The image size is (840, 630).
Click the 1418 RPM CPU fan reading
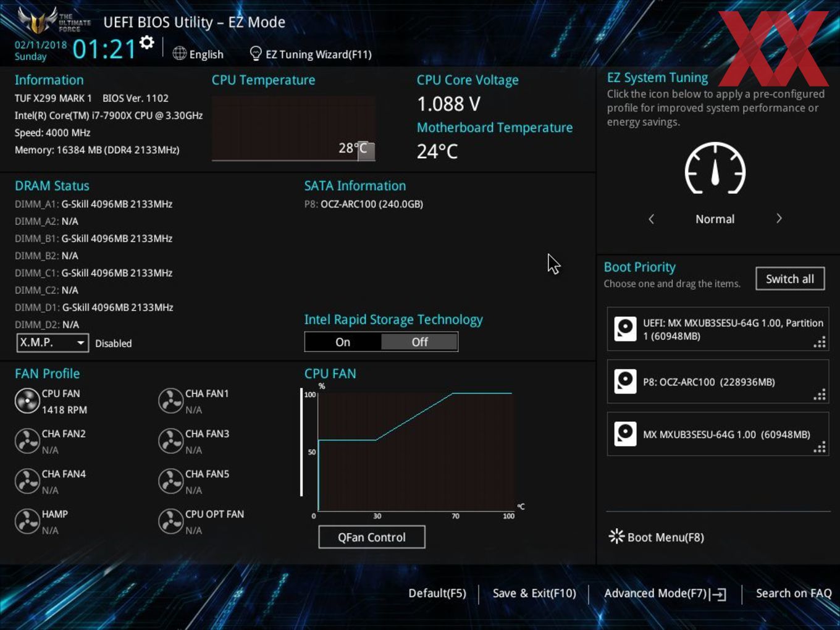[x=64, y=410]
